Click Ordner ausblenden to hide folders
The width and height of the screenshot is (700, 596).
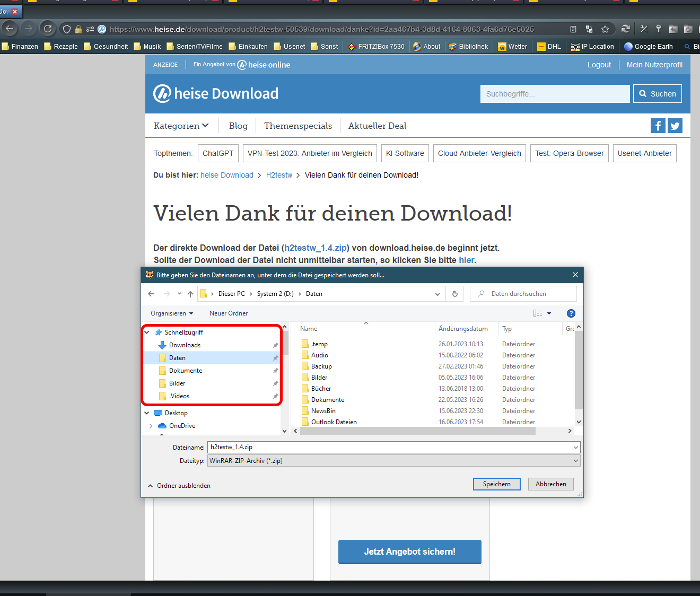point(179,486)
